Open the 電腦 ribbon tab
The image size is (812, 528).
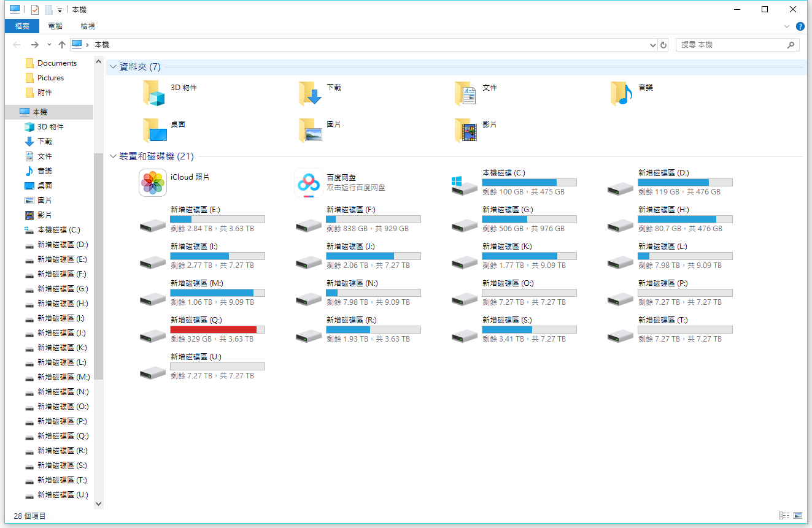click(55, 26)
